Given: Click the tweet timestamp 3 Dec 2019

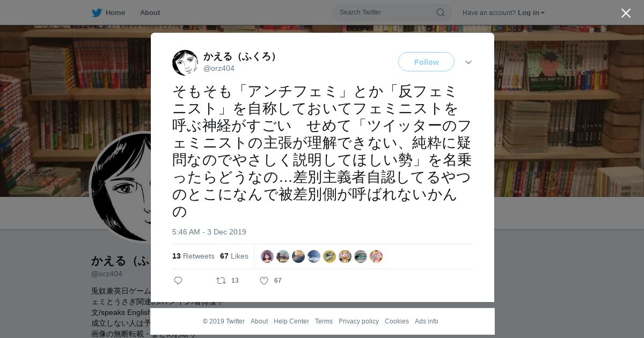Looking at the screenshot, I should 209,232.
